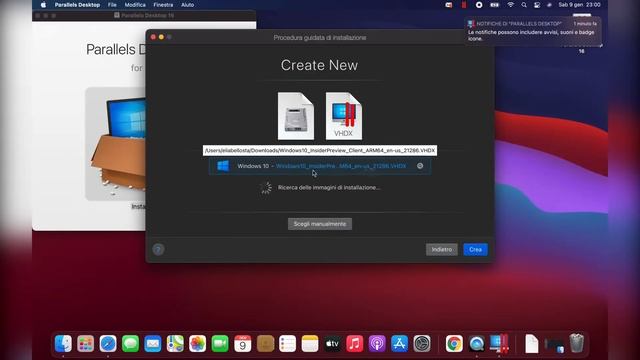
Task: Open App Store from the Dock
Action: tap(400, 344)
